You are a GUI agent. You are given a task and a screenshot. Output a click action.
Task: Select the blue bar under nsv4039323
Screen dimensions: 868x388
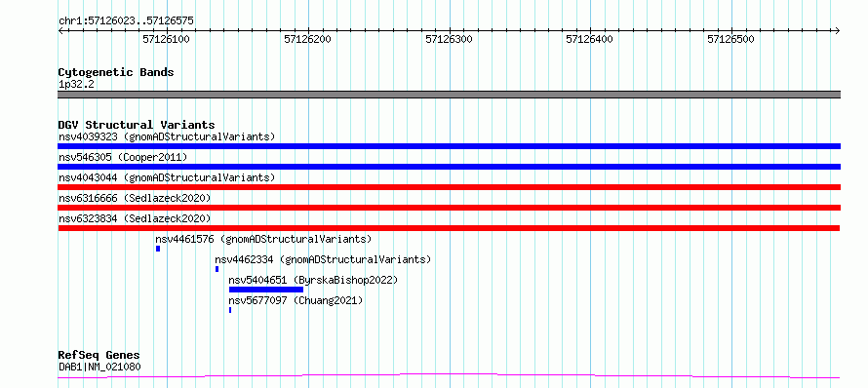(449, 146)
